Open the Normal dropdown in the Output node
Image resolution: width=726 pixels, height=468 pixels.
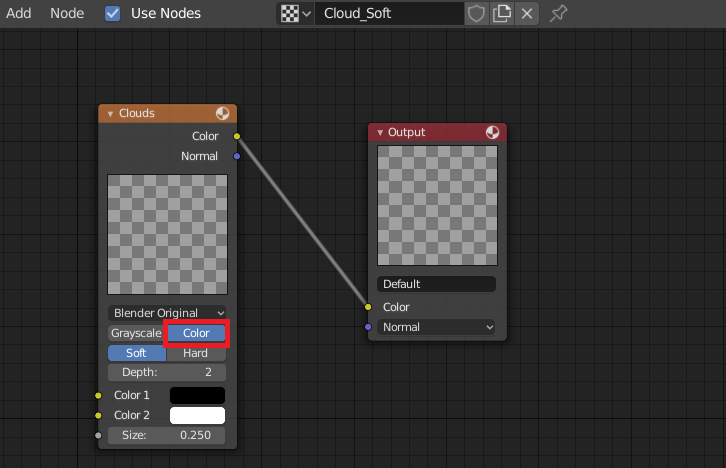436,327
